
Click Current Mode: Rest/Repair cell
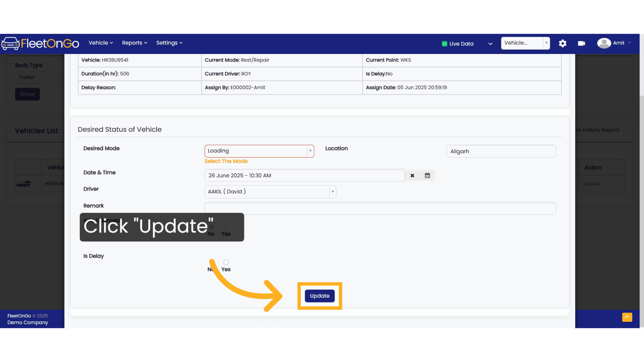(282, 60)
